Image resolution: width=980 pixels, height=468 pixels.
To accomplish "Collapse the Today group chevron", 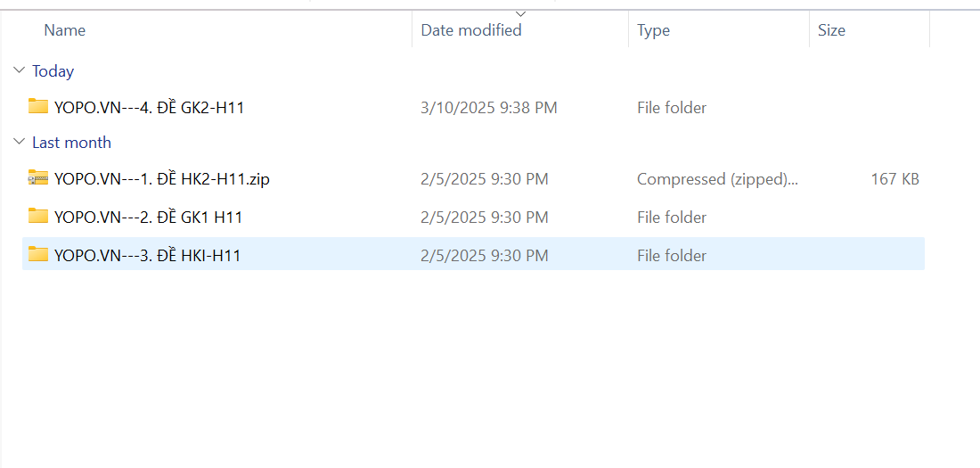I will [19, 71].
